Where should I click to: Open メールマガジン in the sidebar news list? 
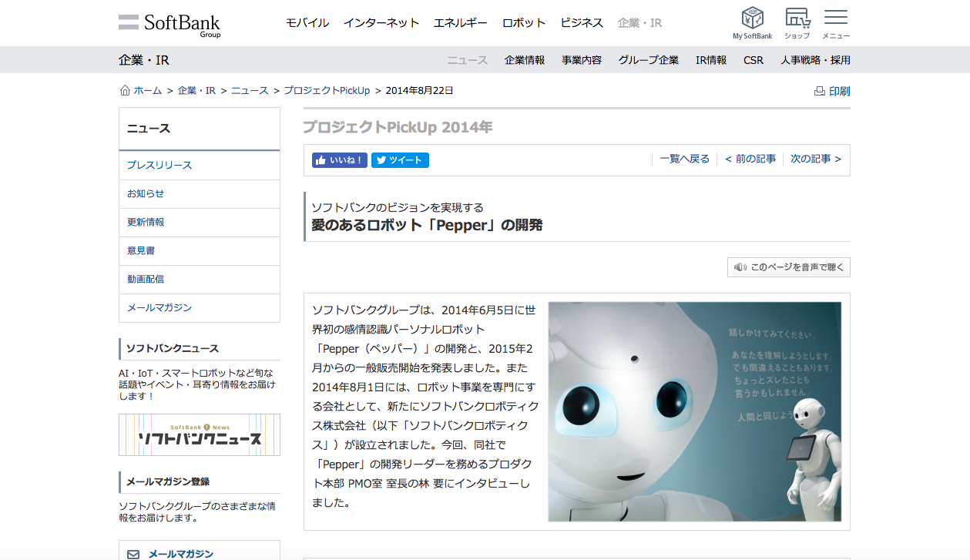tap(200, 307)
